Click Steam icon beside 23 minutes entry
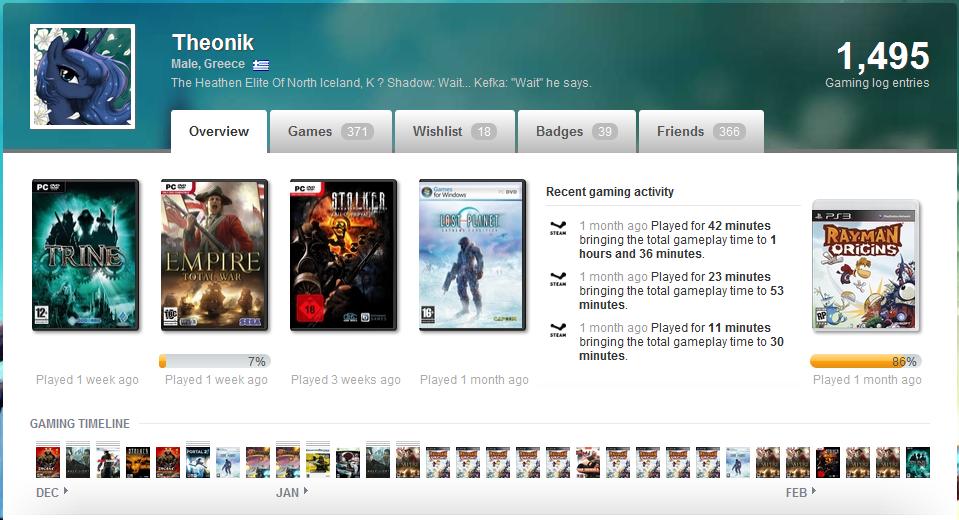Viewport: 959px width, 520px height. coord(558,279)
